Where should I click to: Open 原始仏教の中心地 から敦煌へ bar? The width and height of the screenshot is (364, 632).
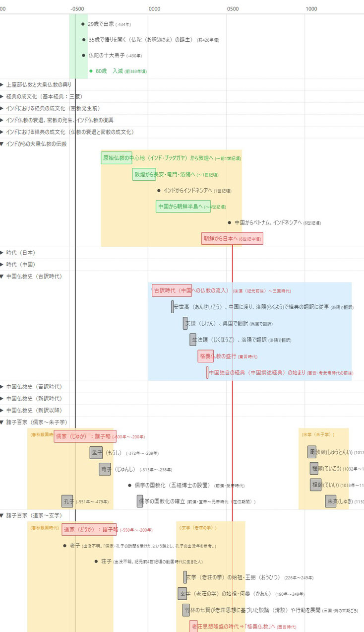click(117, 158)
